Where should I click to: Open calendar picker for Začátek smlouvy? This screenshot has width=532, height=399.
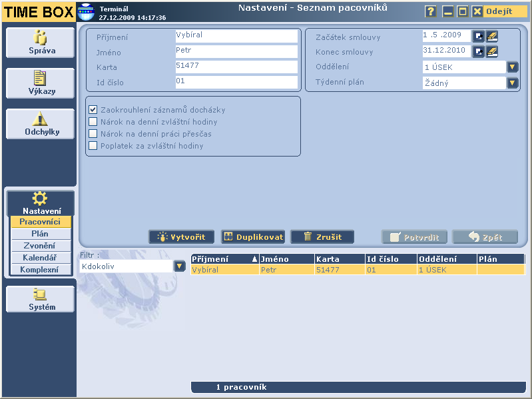(478, 36)
